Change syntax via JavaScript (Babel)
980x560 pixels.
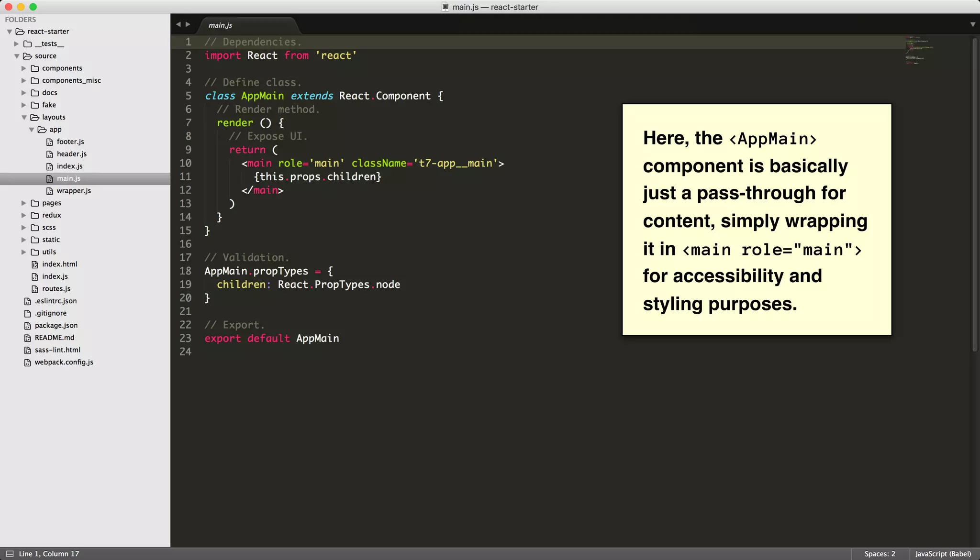pos(943,554)
